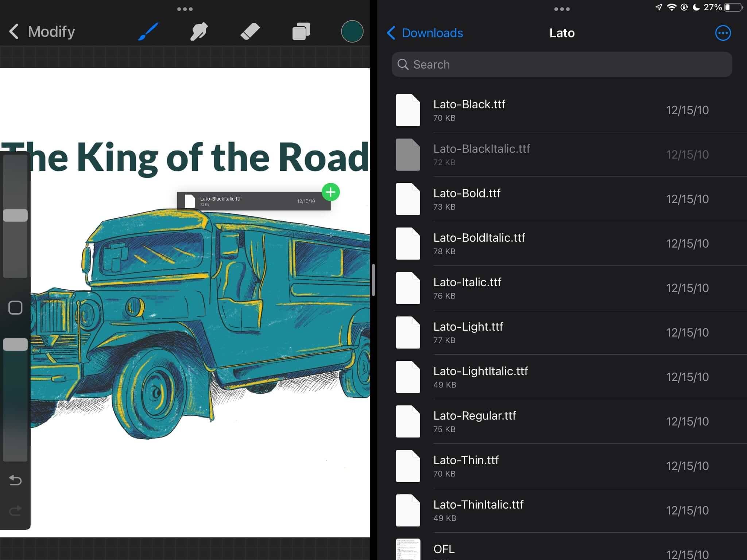Tap the search magnifier in the Files search bar
Viewport: 747px width, 560px height.
[403, 64]
